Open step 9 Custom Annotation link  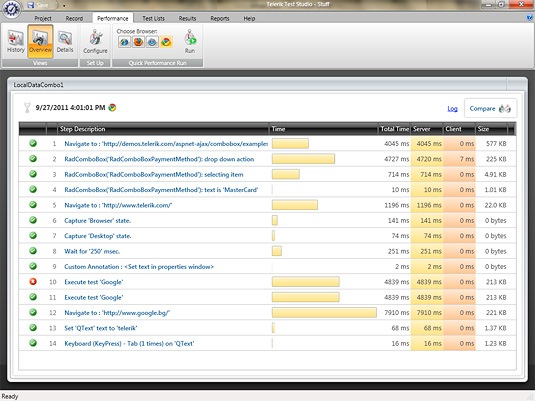click(139, 267)
